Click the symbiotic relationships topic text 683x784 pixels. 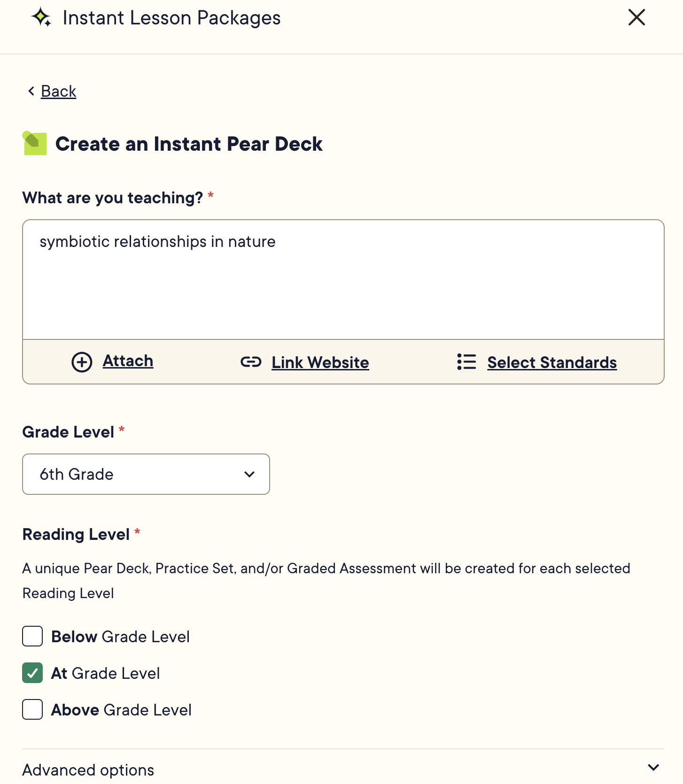point(157,241)
